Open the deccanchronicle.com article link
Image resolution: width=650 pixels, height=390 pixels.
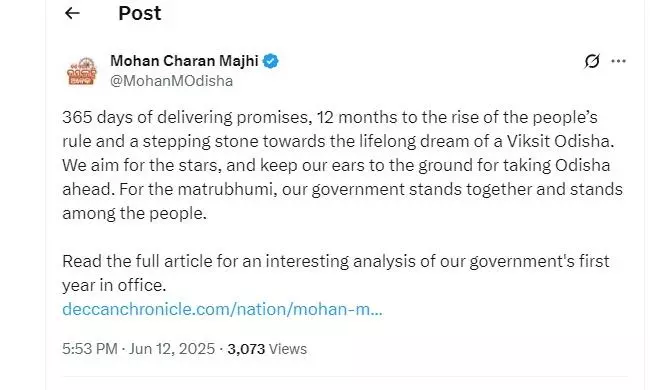(222, 310)
